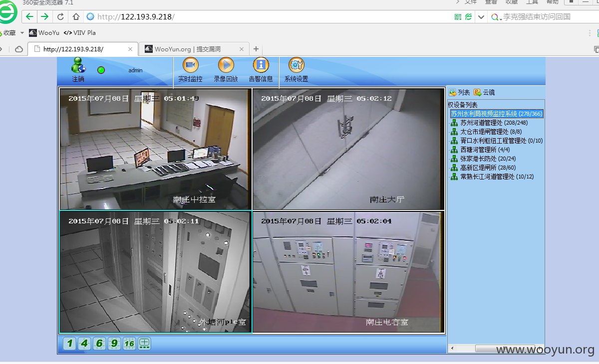The height and width of the screenshot is (364, 599).
Task: Click the green online status indicator
Action: click(x=101, y=70)
